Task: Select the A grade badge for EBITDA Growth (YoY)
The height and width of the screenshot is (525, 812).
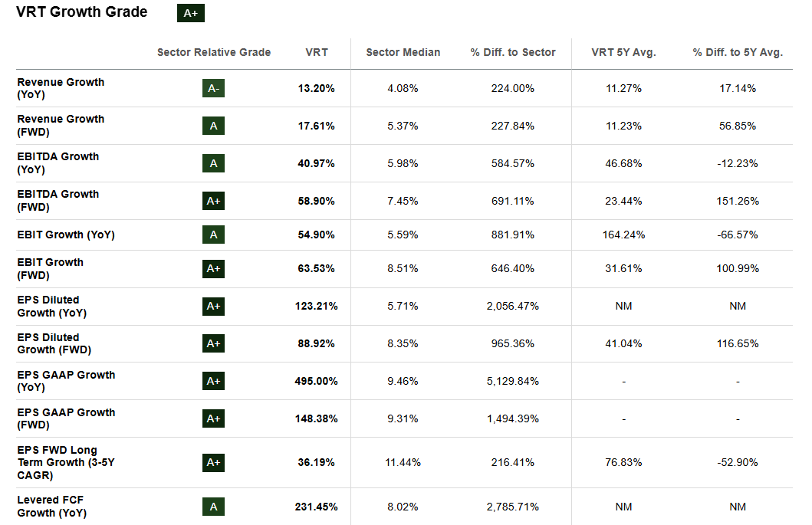Action: tap(213, 163)
